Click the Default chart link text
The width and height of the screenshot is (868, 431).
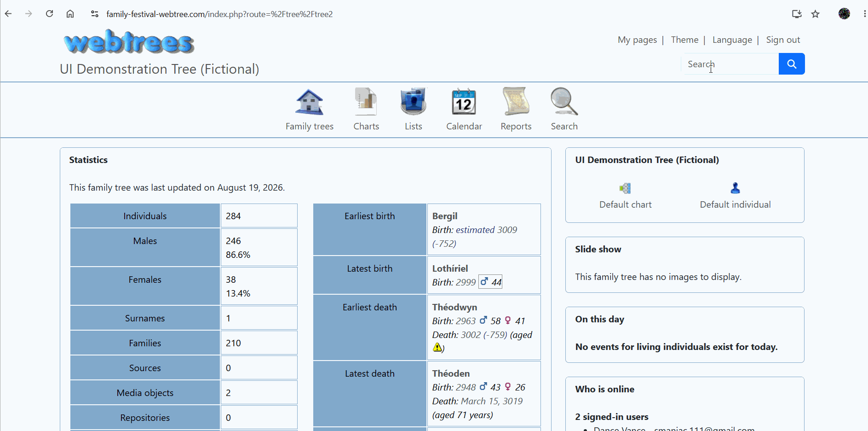[625, 204]
